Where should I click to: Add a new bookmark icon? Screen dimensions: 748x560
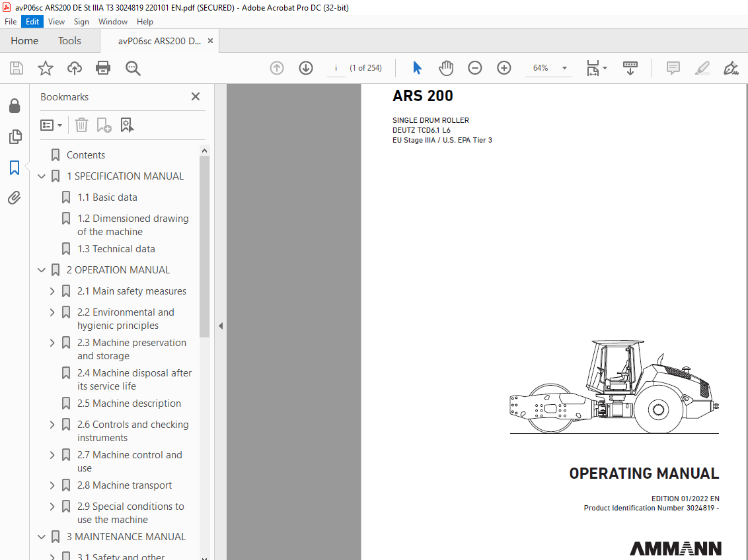104,125
